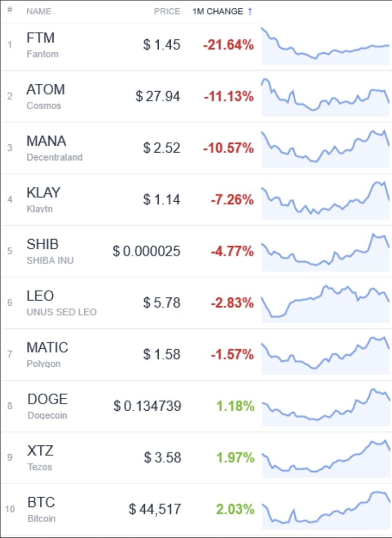Open the XTZ Tezos coin link
This screenshot has width=392, height=538.
[x=40, y=458]
